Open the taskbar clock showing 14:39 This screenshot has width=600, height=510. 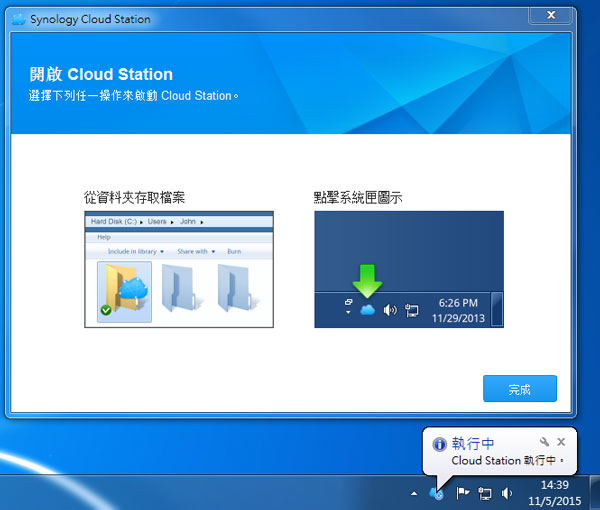[554, 493]
